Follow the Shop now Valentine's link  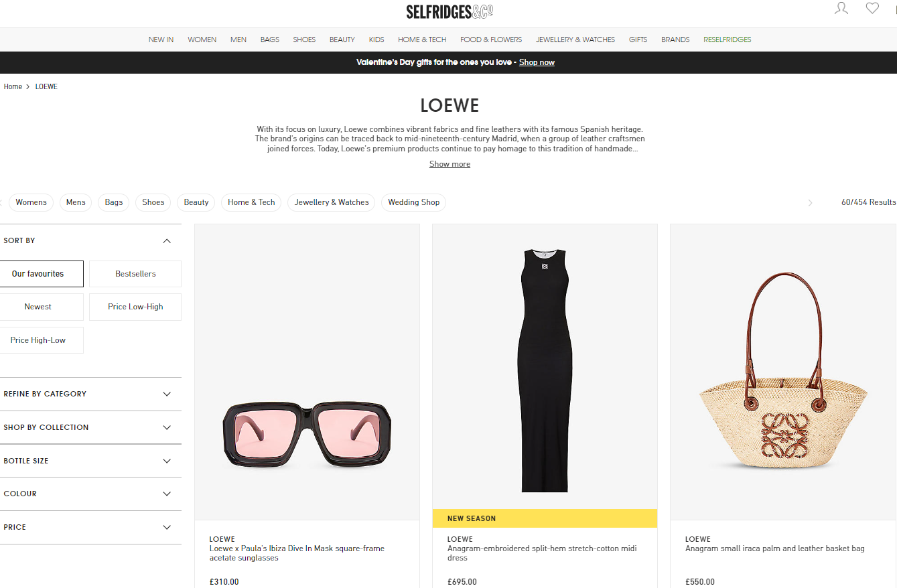point(537,62)
